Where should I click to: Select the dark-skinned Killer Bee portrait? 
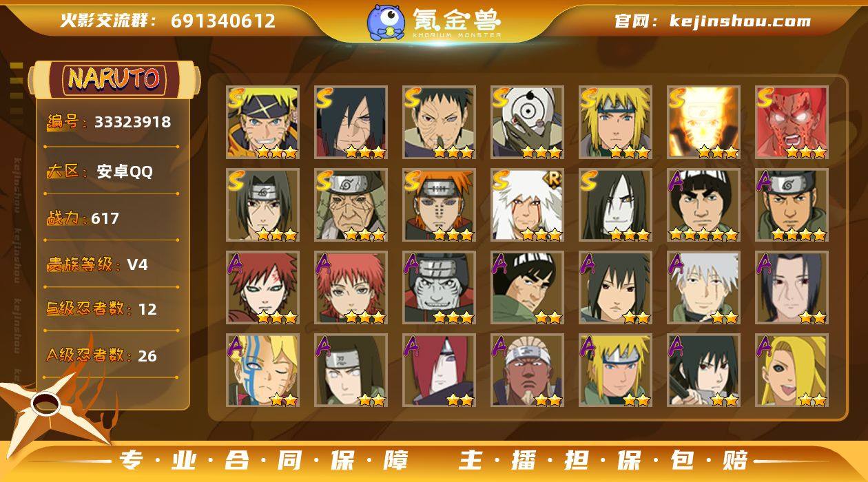pyautogui.click(x=527, y=370)
